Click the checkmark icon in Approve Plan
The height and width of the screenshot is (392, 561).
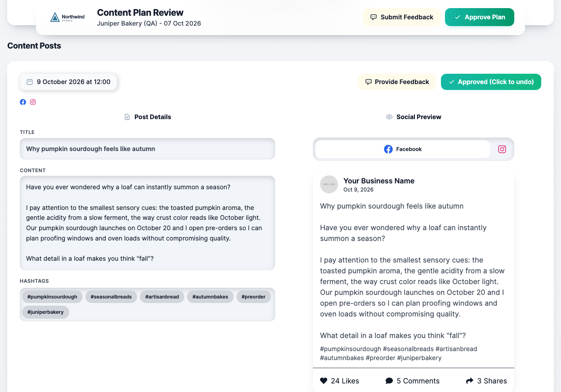458,17
